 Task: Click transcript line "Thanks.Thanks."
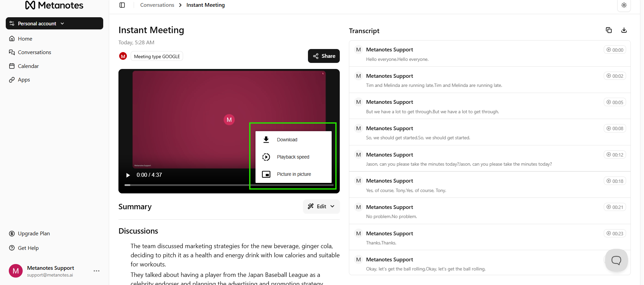click(381, 243)
